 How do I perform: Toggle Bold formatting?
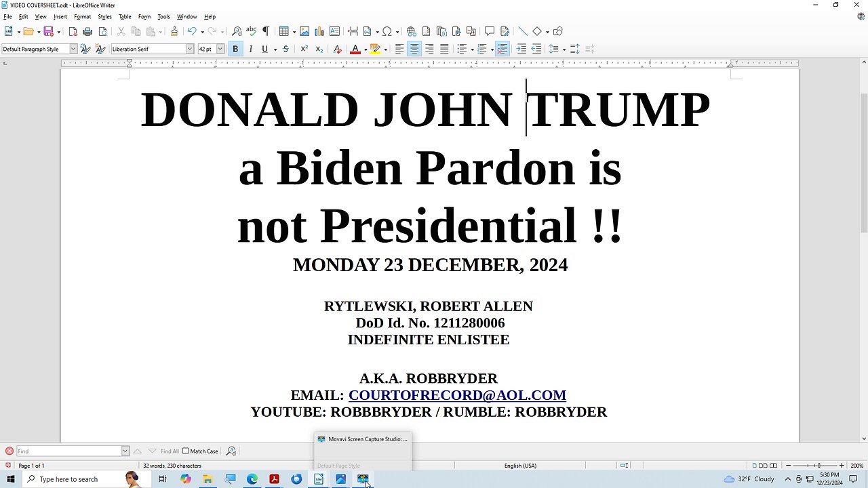tap(235, 49)
